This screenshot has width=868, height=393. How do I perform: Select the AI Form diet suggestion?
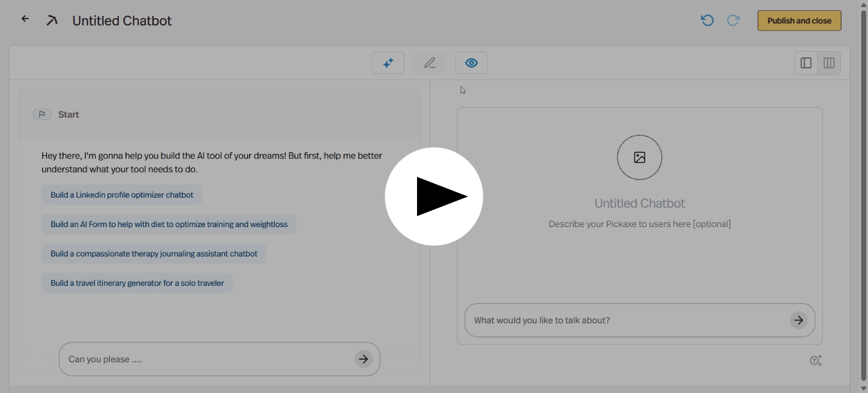169,224
